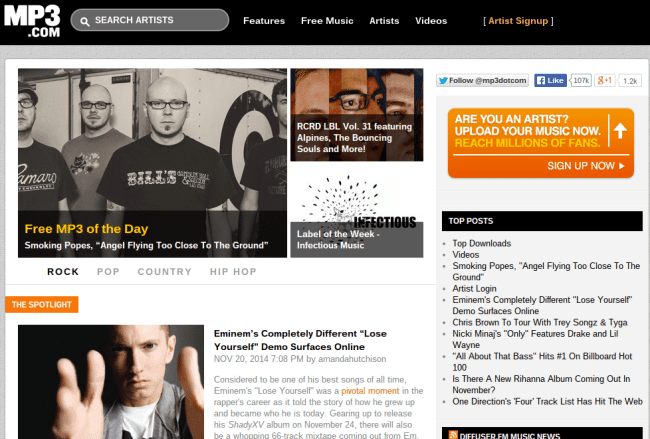Click the Twitter Follow @mp3dotcom button
The width and height of the screenshot is (650, 439).
click(x=482, y=80)
